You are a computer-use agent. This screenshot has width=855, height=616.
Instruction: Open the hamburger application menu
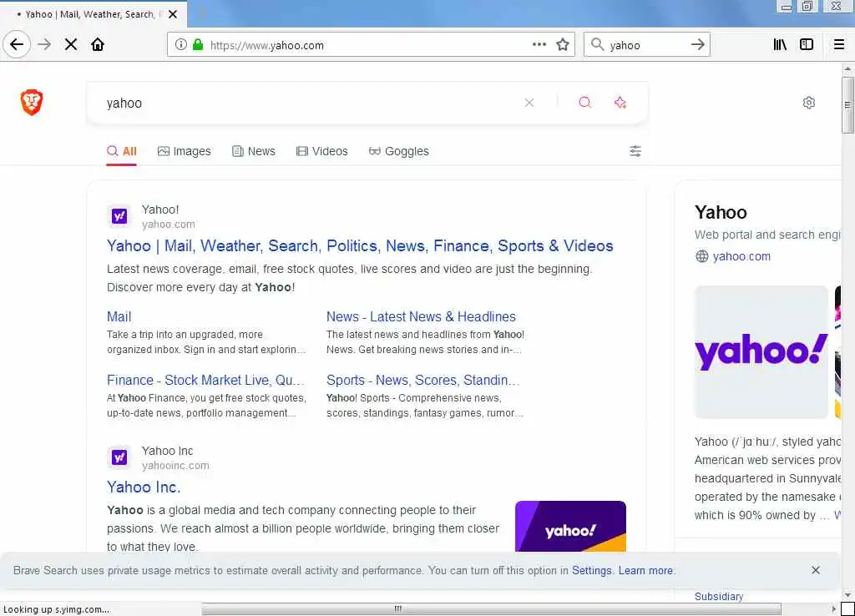839,45
